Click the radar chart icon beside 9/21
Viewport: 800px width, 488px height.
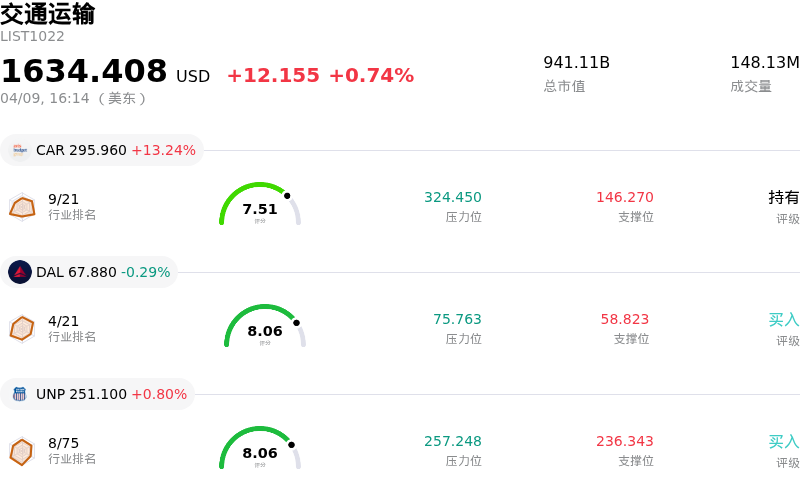click(22, 207)
